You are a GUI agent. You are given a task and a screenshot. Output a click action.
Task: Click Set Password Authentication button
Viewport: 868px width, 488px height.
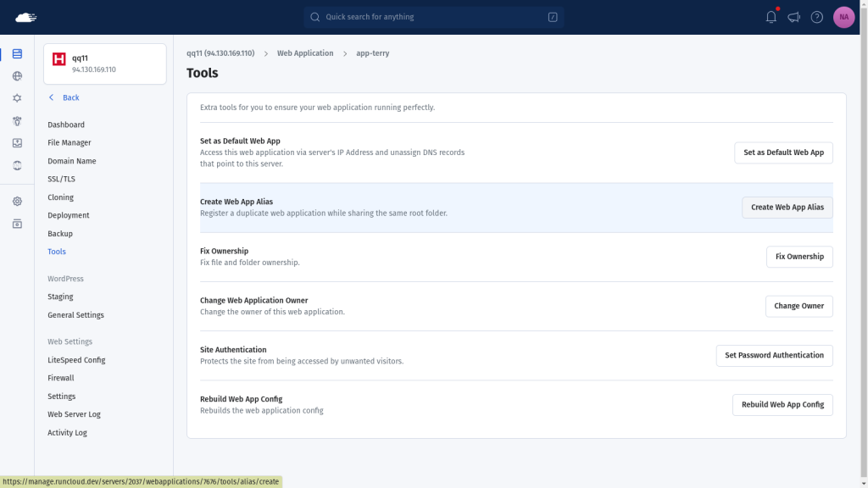[x=774, y=355]
